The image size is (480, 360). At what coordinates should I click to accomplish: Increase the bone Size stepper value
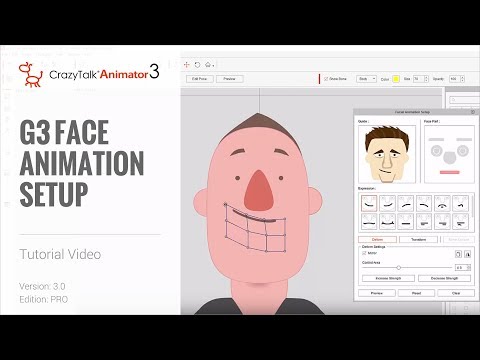(x=426, y=77)
